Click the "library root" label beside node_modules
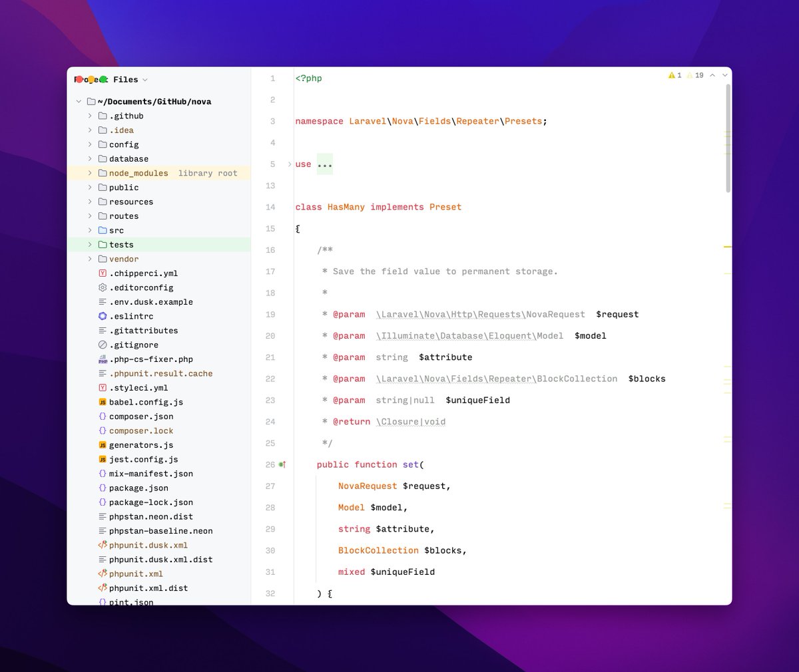 point(208,173)
